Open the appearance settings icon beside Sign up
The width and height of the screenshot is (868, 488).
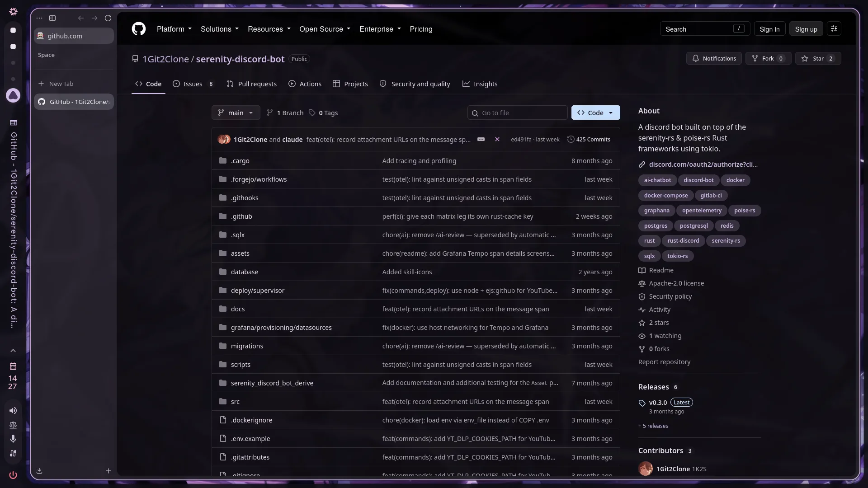point(834,29)
